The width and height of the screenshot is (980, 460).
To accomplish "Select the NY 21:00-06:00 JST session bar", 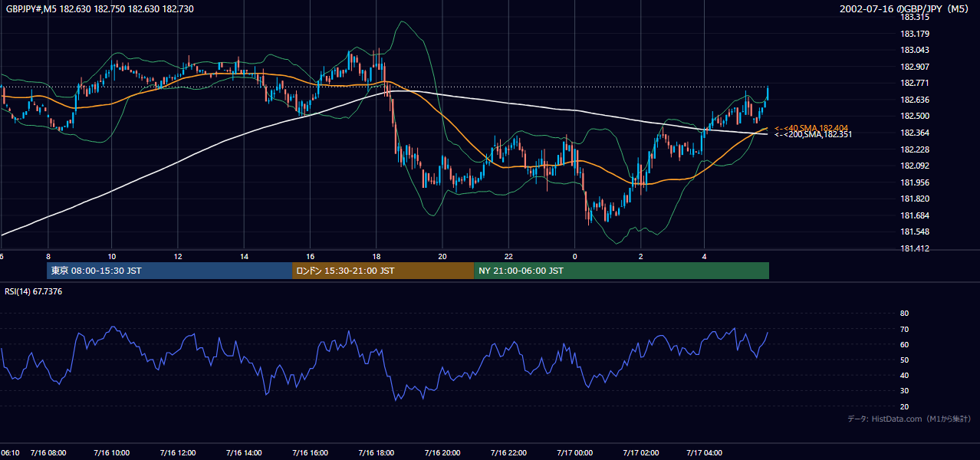I will (621, 271).
